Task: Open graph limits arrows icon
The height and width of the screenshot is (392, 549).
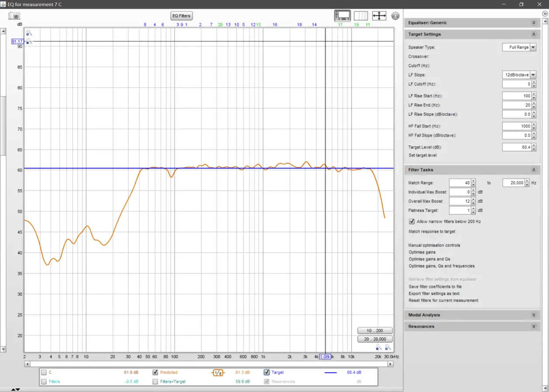Action: point(379,16)
